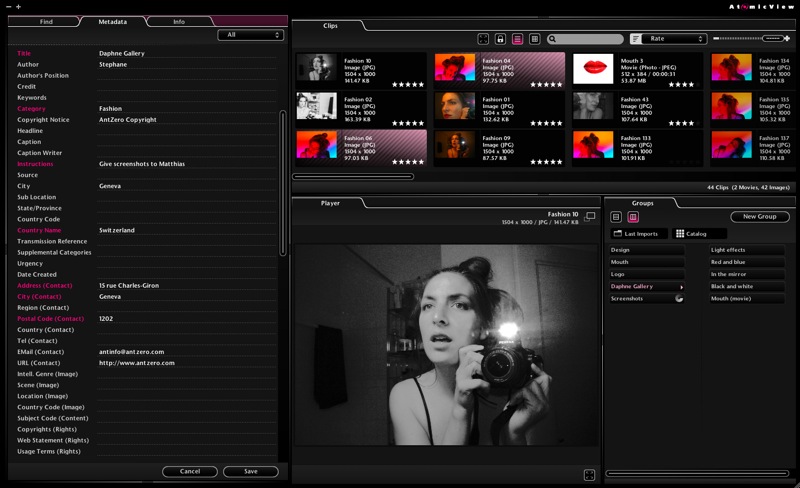Select the In the mirror group

(x=747, y=275)
